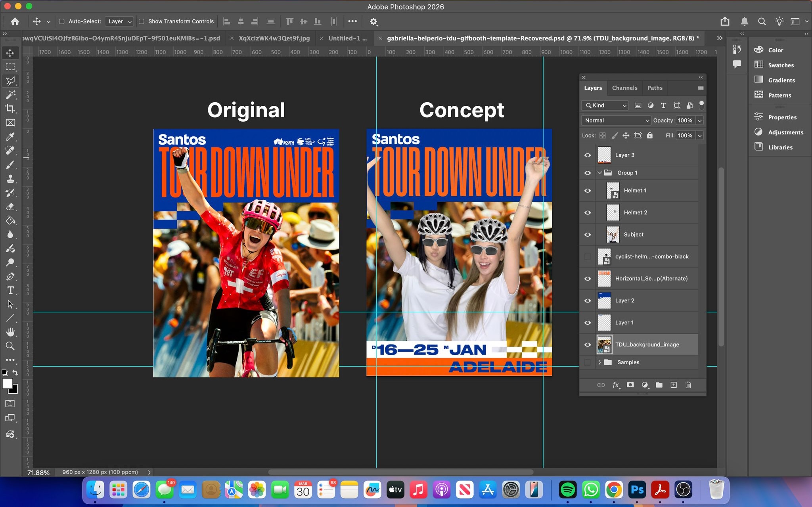Open the Opacity slider dropdown arrow
Screen dimensions: 812x507
700,121
